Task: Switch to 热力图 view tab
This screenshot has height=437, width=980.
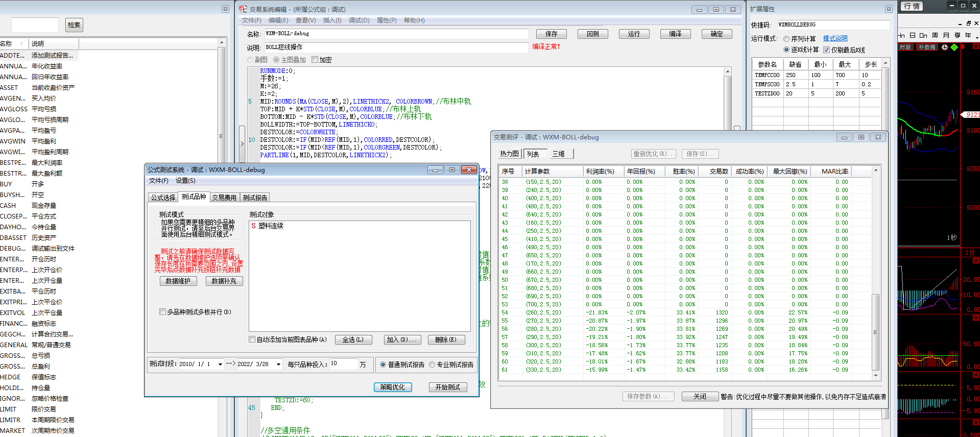Action: click(510, 154)
